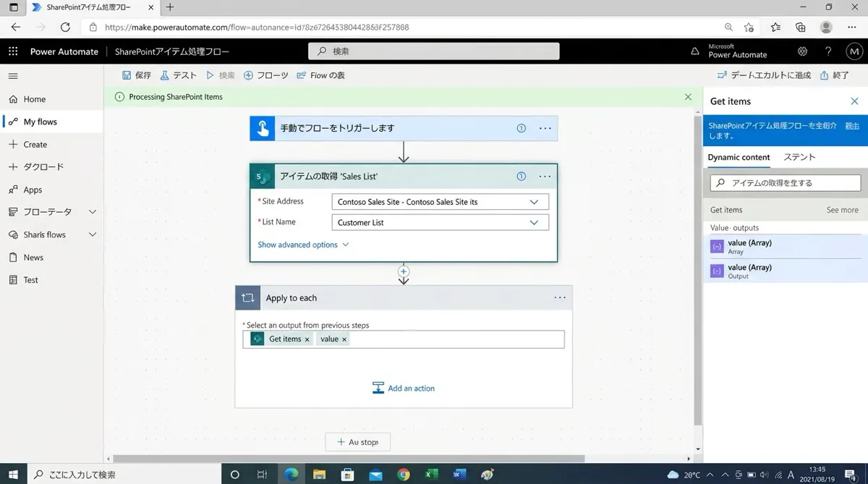Open info icon on アイテムの取得 step

point(521,176)
